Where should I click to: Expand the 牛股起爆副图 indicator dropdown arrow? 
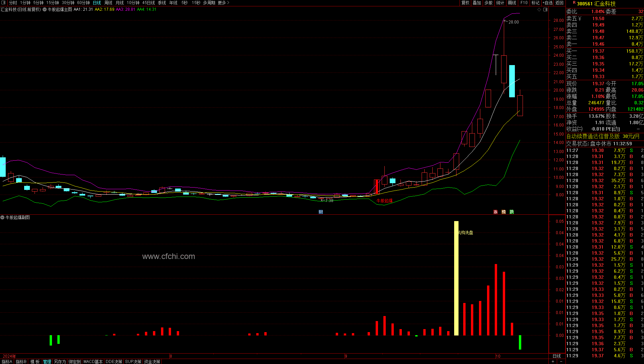pyautogui.click(x=2, y=218)
